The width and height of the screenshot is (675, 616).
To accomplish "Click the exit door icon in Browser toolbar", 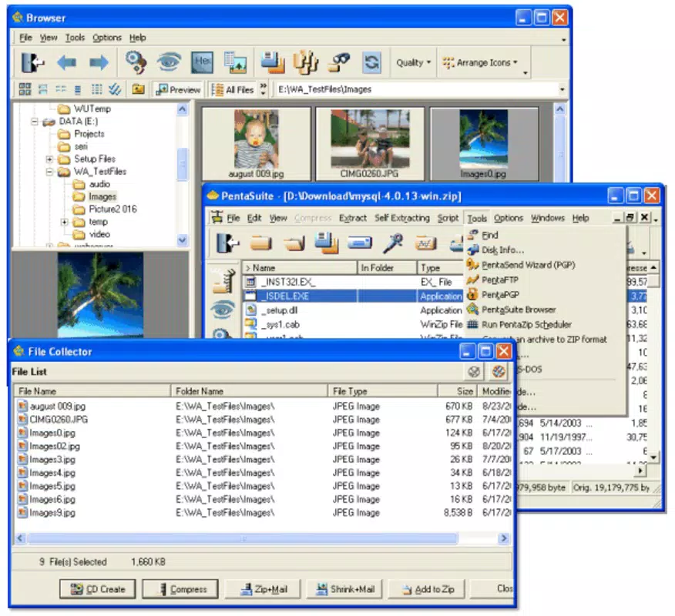I will (x=32, y=63).
